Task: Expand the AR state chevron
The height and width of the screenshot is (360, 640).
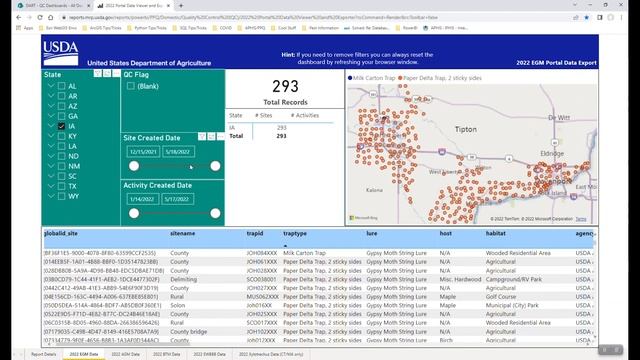Action: point(51,96)
